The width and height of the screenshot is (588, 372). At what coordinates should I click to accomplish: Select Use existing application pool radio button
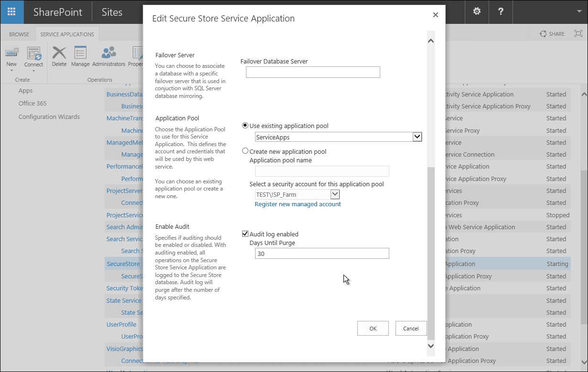pyautogui.click(x=245, y=125)
